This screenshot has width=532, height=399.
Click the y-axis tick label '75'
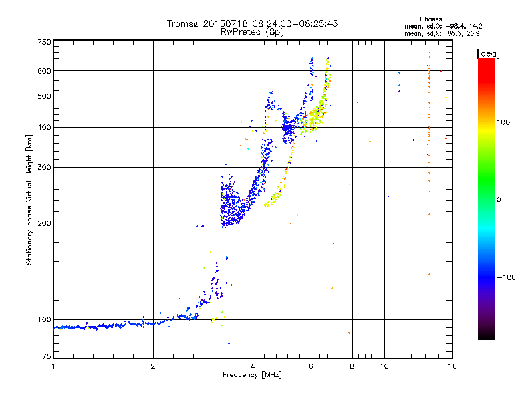click(47, 356)
